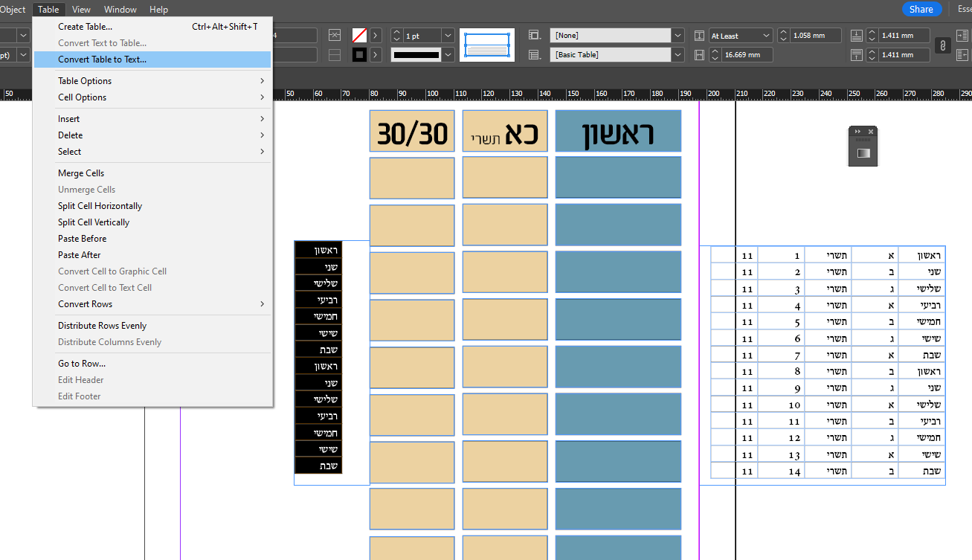This screenshot has height=560, width=972.
Task: Click the table cell containing 9
Action: point(781,388)
